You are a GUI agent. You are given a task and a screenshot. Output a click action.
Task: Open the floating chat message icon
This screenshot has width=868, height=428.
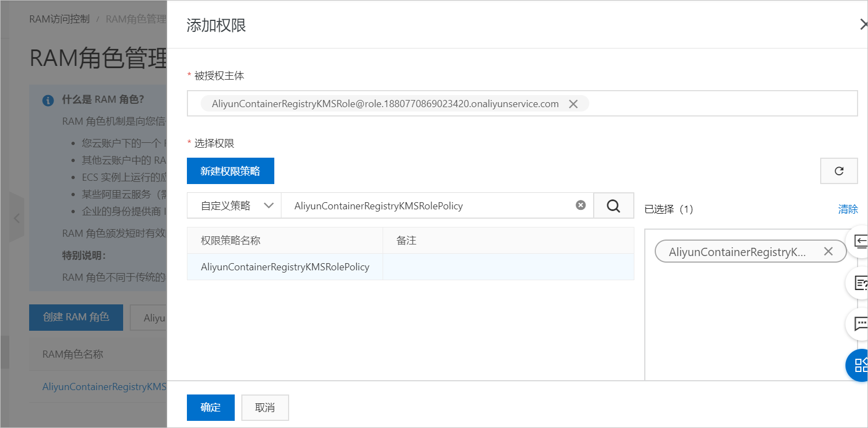click(860, 324)
